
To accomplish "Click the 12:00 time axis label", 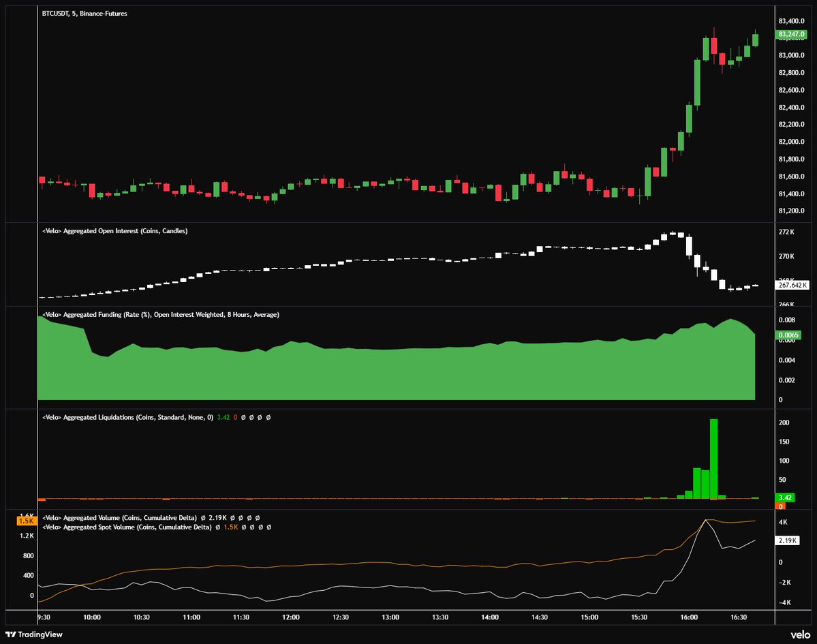I will 291,617.
